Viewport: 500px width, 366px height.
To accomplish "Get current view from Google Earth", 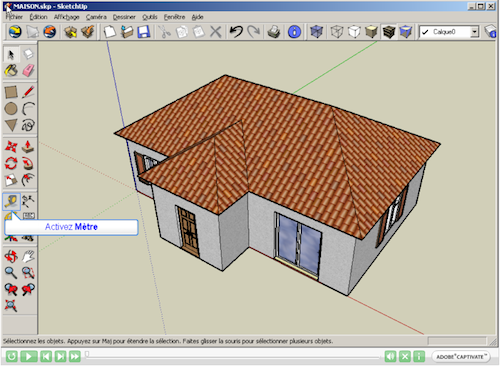I will (x=15, y=32).
